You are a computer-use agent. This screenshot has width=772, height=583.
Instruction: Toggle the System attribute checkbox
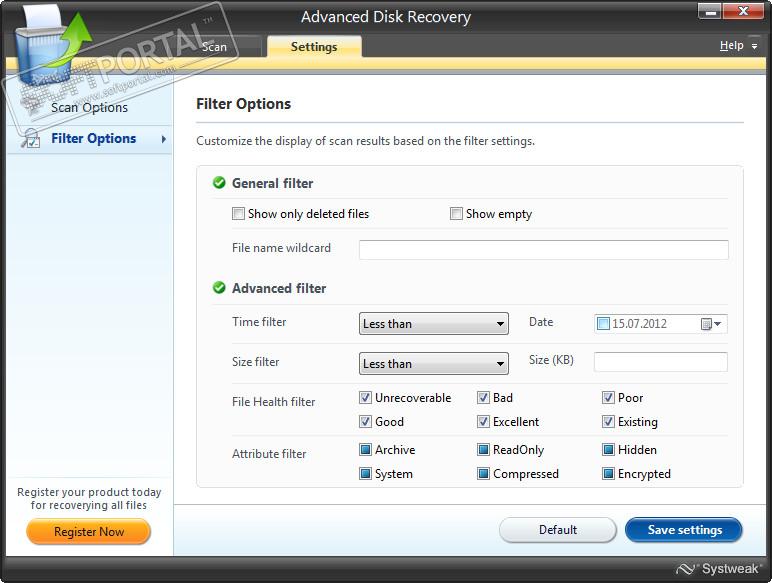[x=365, y=474]
